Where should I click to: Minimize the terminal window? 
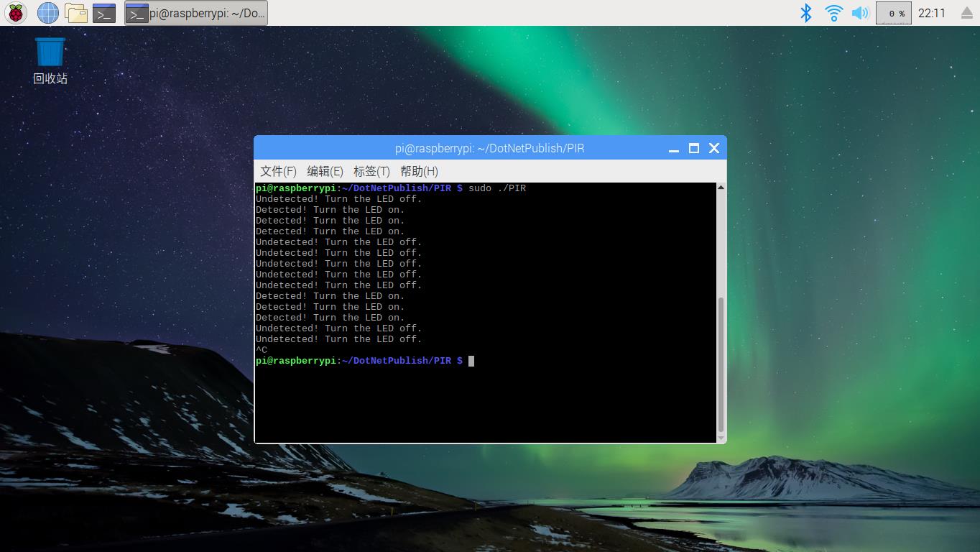coord(674,148)
